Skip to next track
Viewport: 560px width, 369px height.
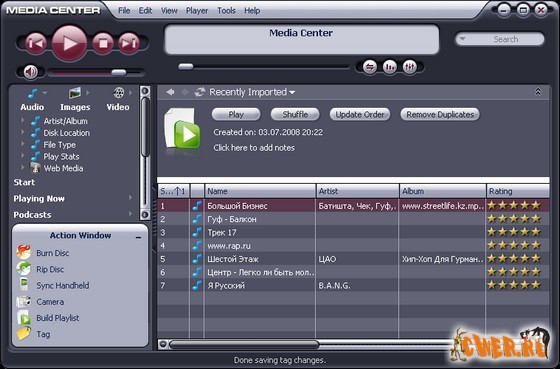pyautogui.click(x=129, y=43)
